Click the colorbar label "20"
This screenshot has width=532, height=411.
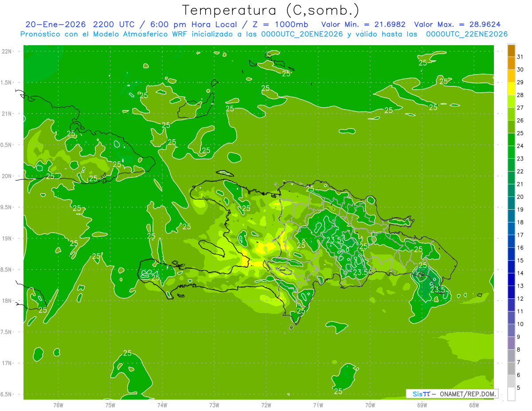(520, 197)
